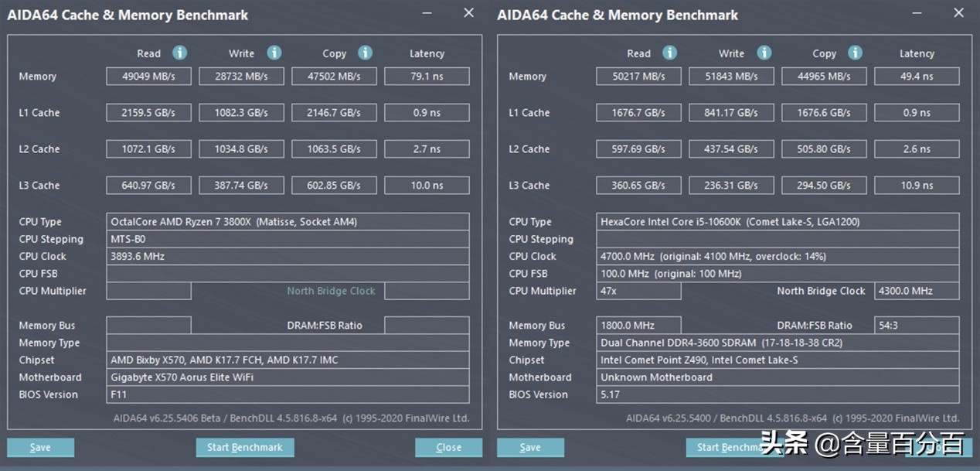Click the Copy info icon in the Ryzen window
The width and height of the screenshot is (980, 471).
click(366, 53)
